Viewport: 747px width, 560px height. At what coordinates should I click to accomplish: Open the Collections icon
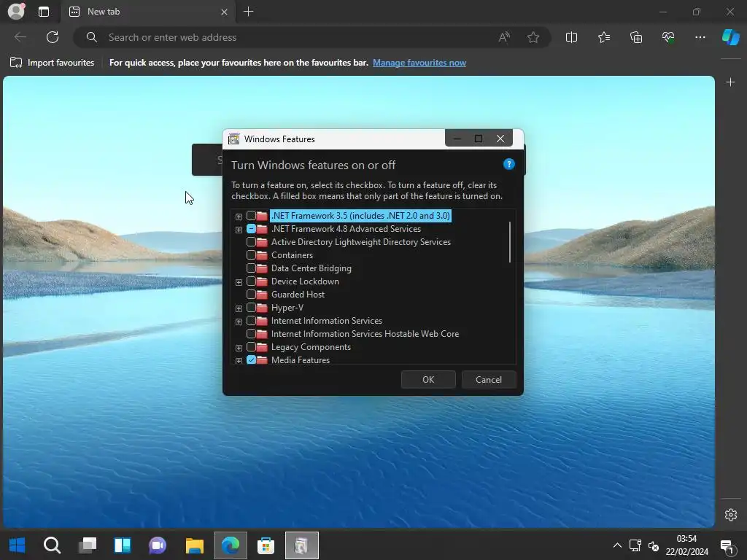pos(636,37)
